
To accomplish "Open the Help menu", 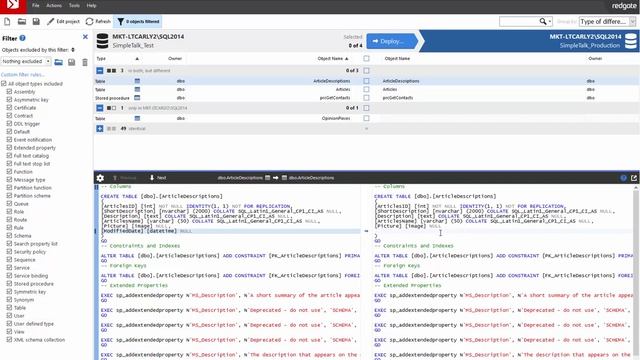I will click(91, 5).
